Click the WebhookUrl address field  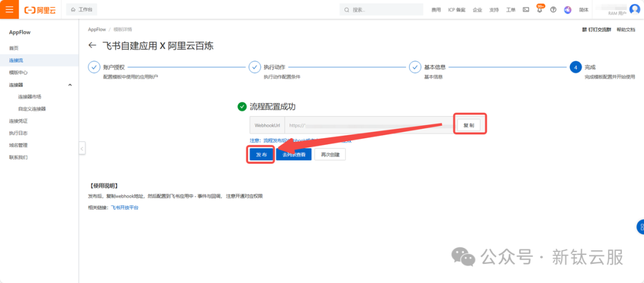(x=369, y=125)
